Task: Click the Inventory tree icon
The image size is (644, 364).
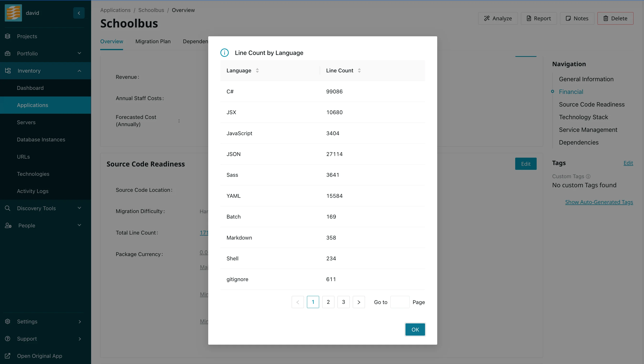Action: (x=8, y=71)
